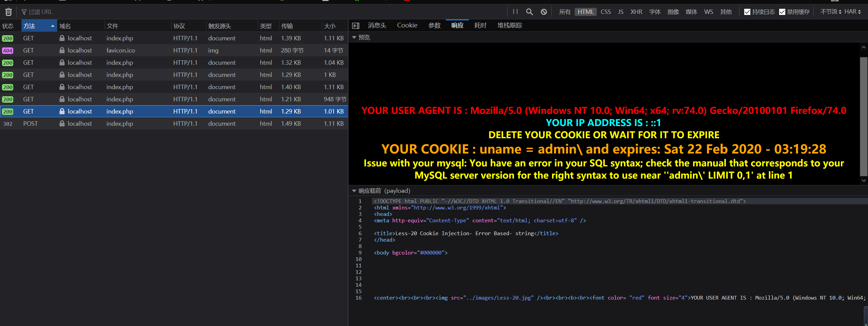Screen dimensions: 868x326
Task: Switch to the 响应 response tab
Action: click(457, 25)
